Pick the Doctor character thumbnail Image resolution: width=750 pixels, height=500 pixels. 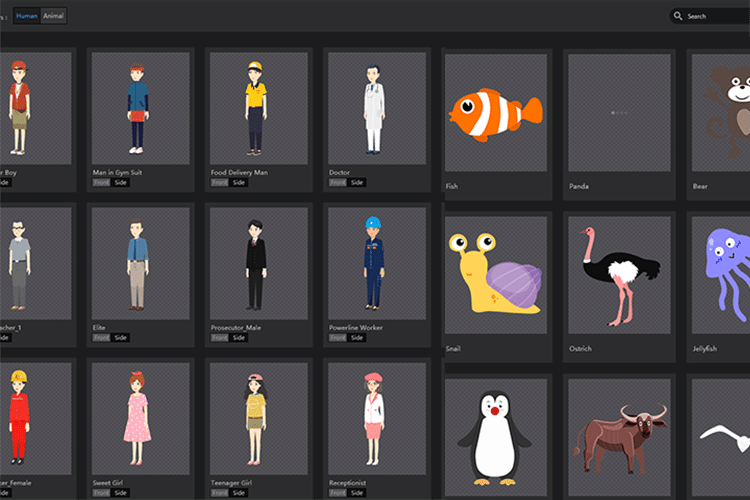373,108
